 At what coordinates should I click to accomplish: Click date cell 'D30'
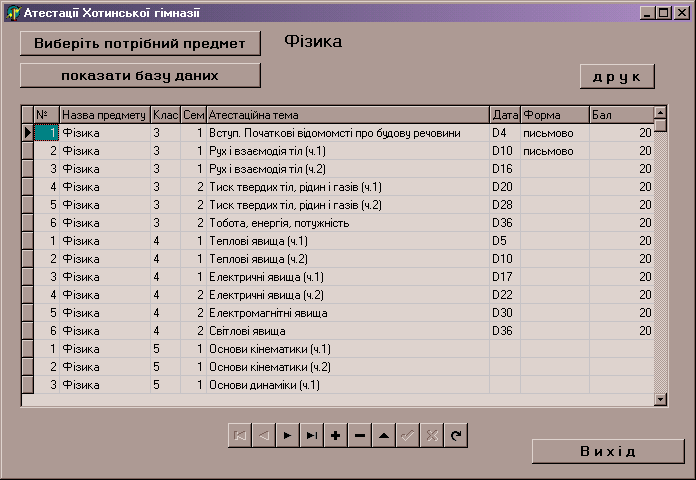coord(505,313)
